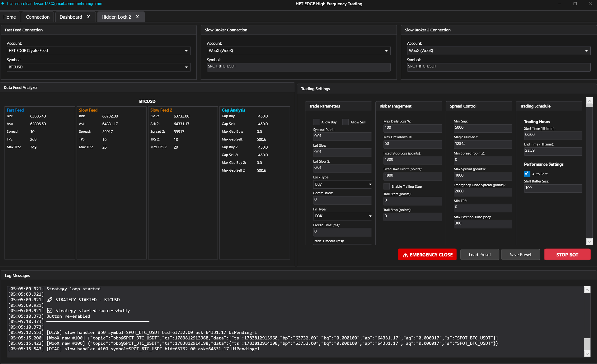The height and width of the screenshot is (364, 597).
Task: Click the Magic Number input field
Action: [x=483, y=144]
